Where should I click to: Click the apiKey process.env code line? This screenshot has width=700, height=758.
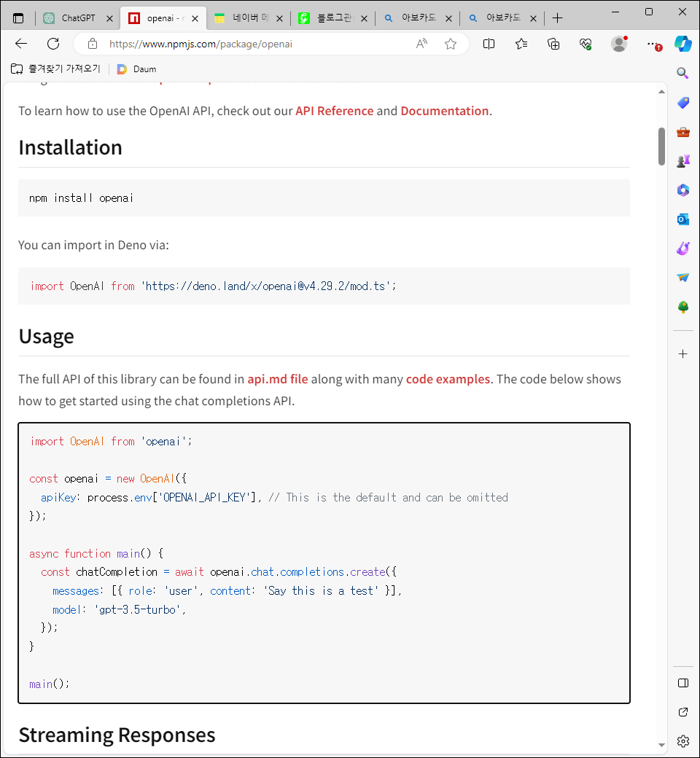coord(274,498)
